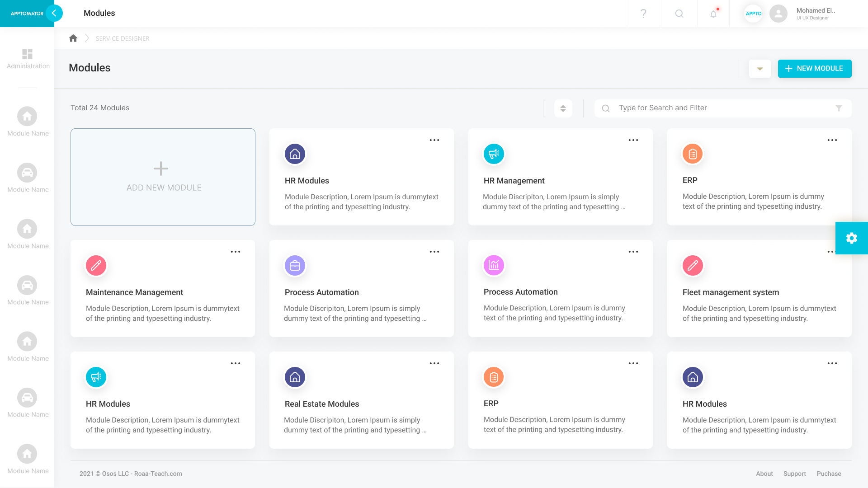
Task: Open the three-dot menu on the HR Management card
Action: pyautogui.click(x=633, y=140)
